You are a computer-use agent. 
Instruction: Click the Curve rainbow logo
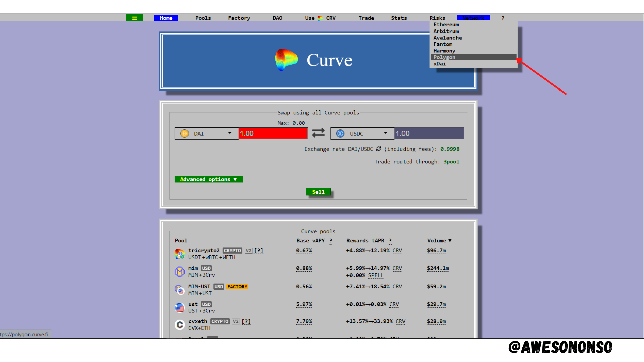coord(286,60)
